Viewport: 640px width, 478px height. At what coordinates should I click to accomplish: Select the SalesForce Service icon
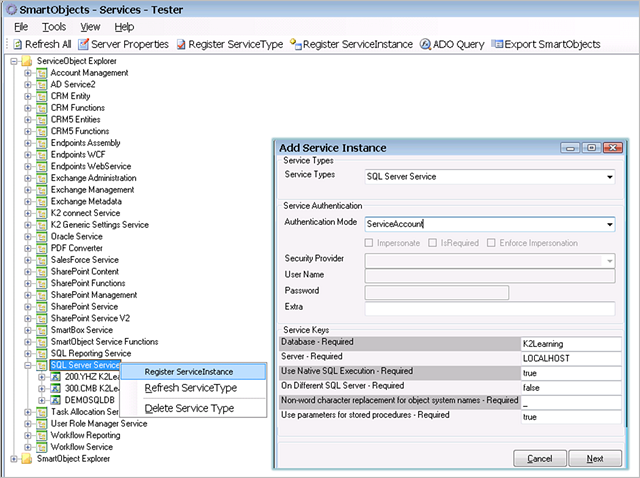[41, 260]
